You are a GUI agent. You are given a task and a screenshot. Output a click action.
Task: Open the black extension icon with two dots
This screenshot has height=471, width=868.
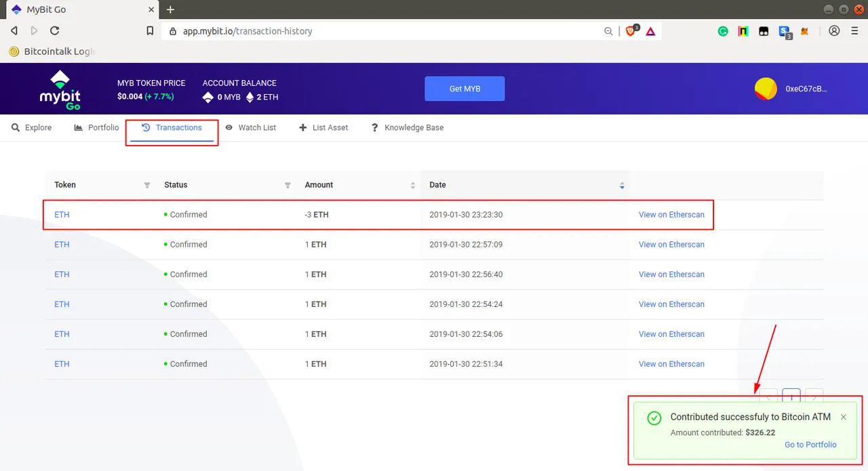point(764,31)
